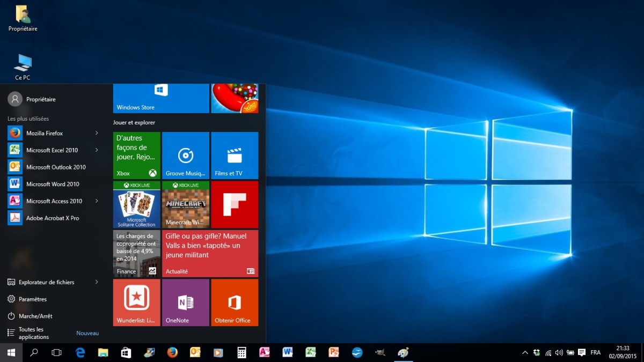The image size is (644, 362).
Task: Open the volume speaker tray icon
Action: tap(559, 352)
